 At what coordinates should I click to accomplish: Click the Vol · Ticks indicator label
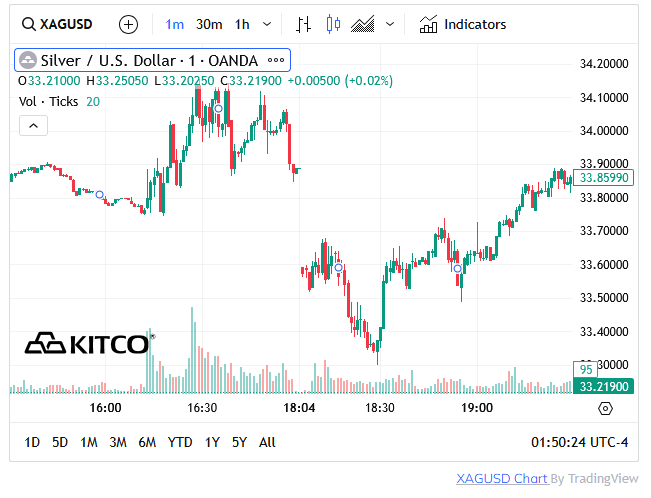click(48, 102)
